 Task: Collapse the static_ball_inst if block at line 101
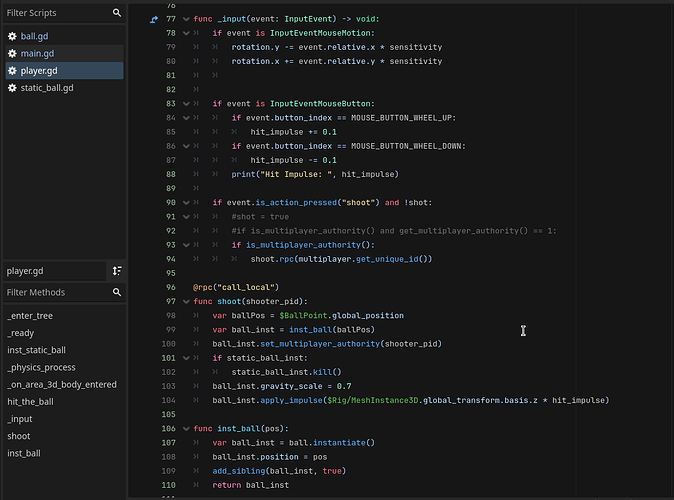[186, 358]
